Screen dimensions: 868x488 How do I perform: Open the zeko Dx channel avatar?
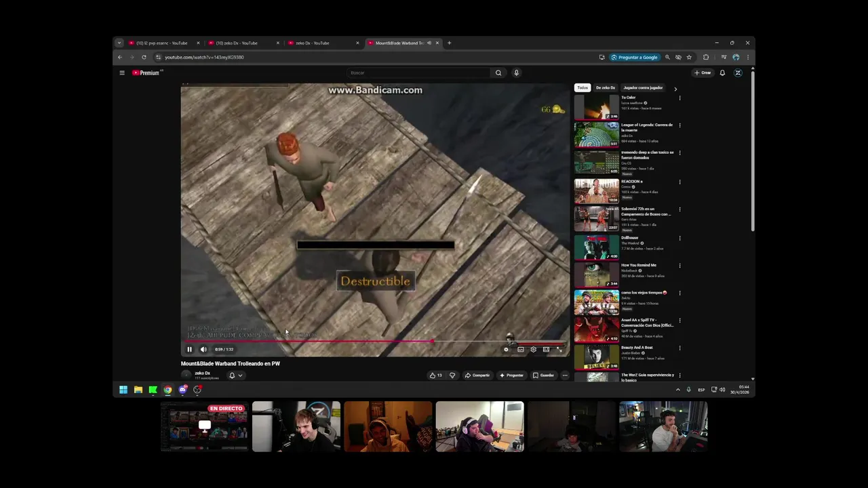click(186, 375)
